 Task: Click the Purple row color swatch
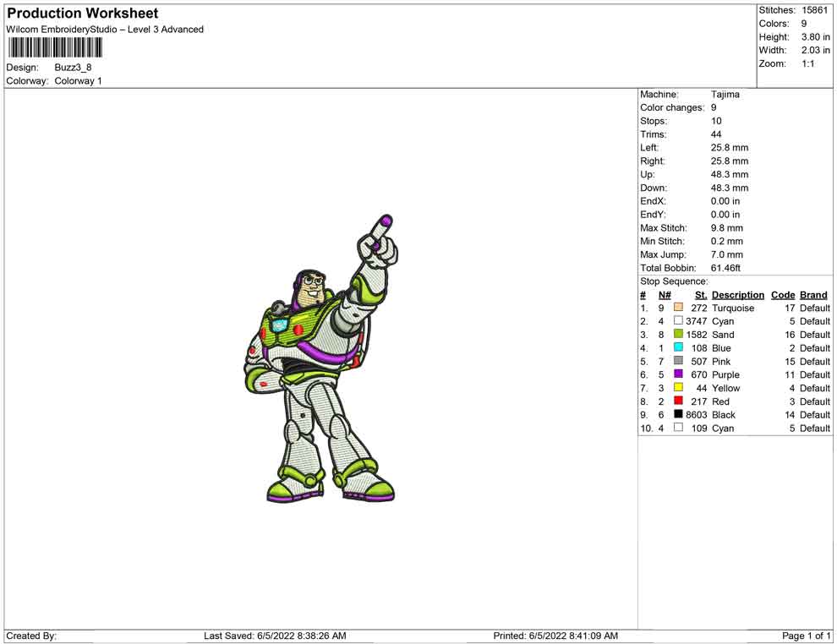678,374
